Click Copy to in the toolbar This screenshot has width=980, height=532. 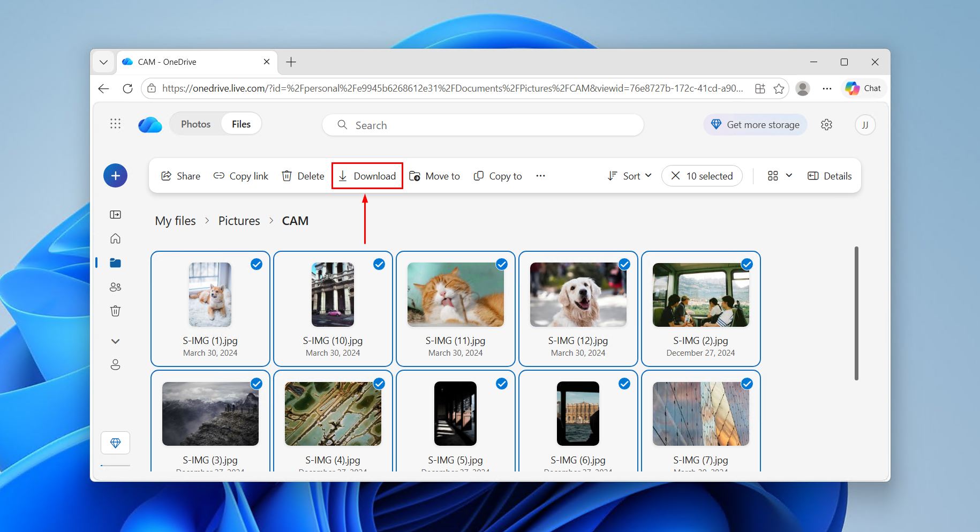pyautogui.click(x=498, y=176)
